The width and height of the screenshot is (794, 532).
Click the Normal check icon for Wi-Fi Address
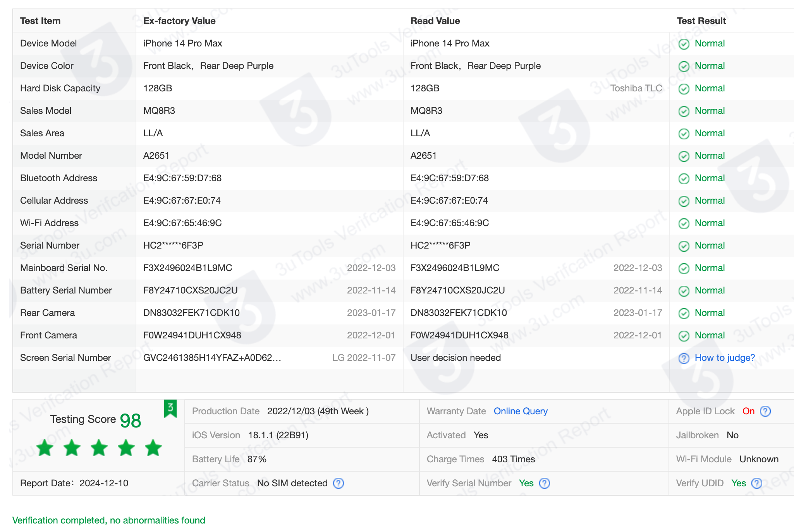pos(684,223)
